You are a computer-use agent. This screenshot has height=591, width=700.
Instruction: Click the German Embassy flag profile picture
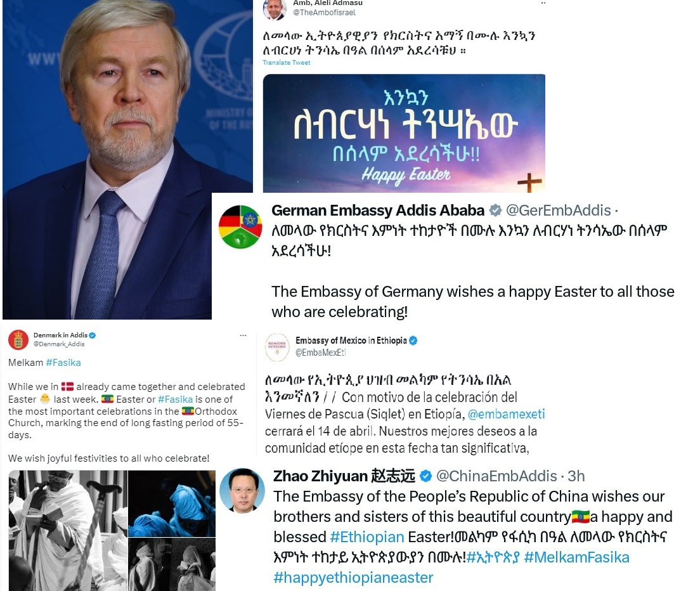(x=240, y=227)
